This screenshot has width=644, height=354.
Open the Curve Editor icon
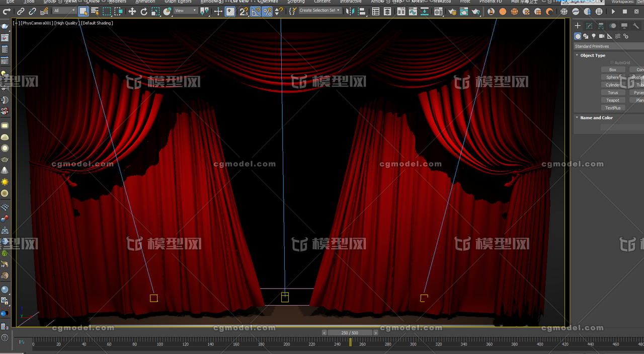pos(413,11)
